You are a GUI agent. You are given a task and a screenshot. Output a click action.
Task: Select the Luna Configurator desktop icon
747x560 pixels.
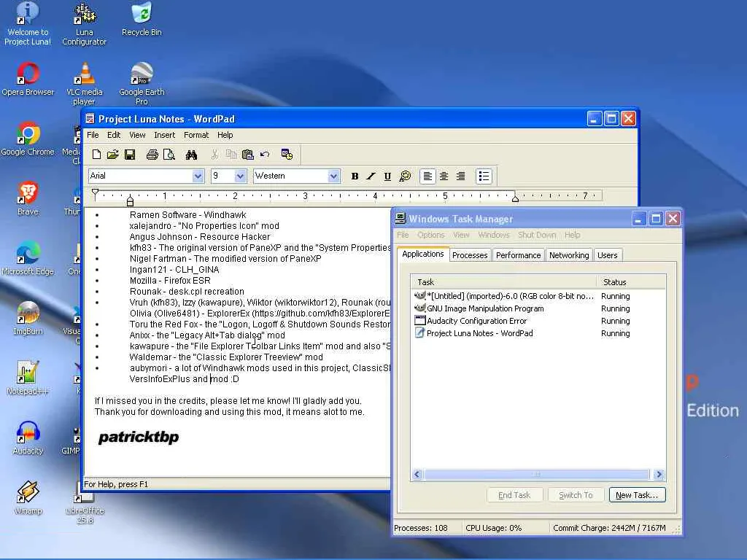click(85, 24)
